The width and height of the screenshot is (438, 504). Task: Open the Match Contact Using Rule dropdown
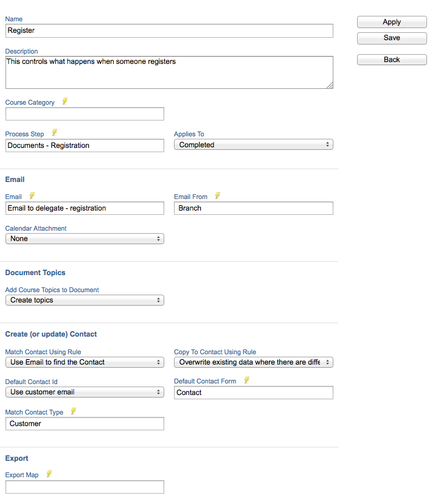click(85, 362)
